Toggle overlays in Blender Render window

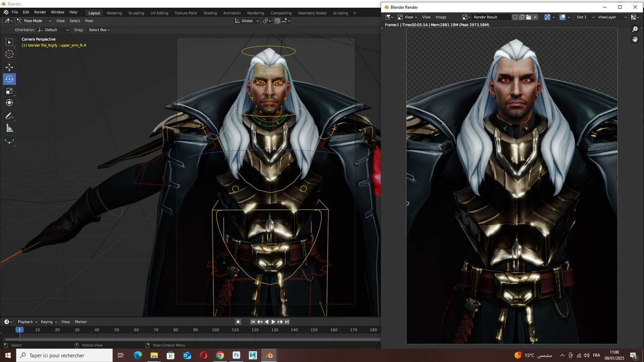pos(562,17)
